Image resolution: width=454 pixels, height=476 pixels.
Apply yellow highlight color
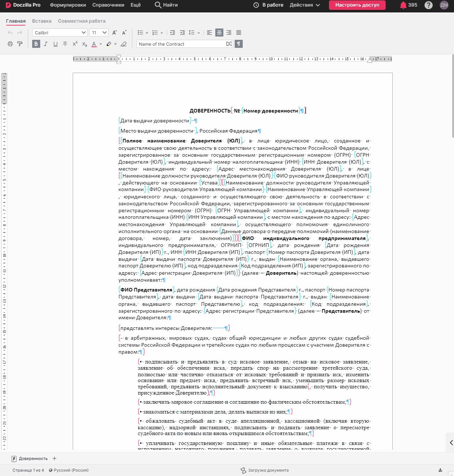109,44
